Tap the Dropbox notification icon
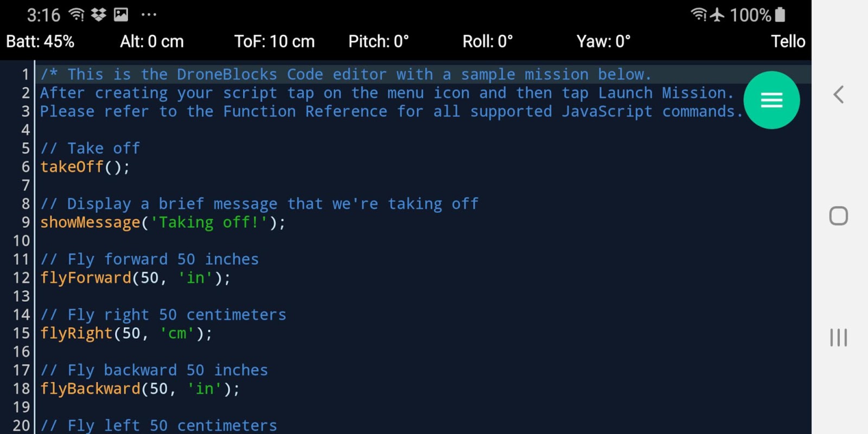This screenshot has width=868, height=434. 98,15
